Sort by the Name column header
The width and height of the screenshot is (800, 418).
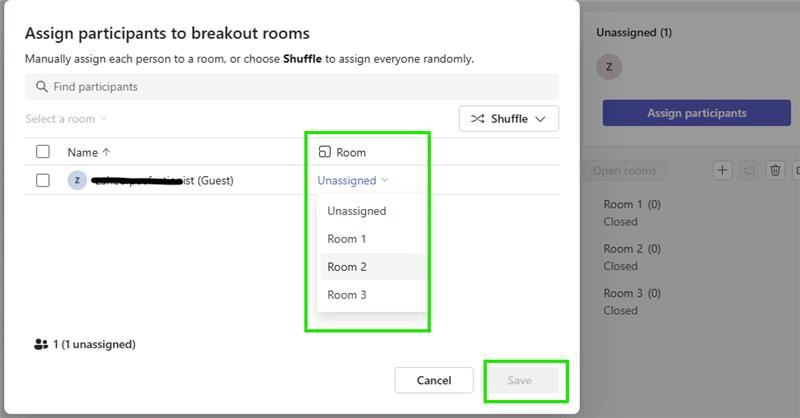tap(88, 152)
